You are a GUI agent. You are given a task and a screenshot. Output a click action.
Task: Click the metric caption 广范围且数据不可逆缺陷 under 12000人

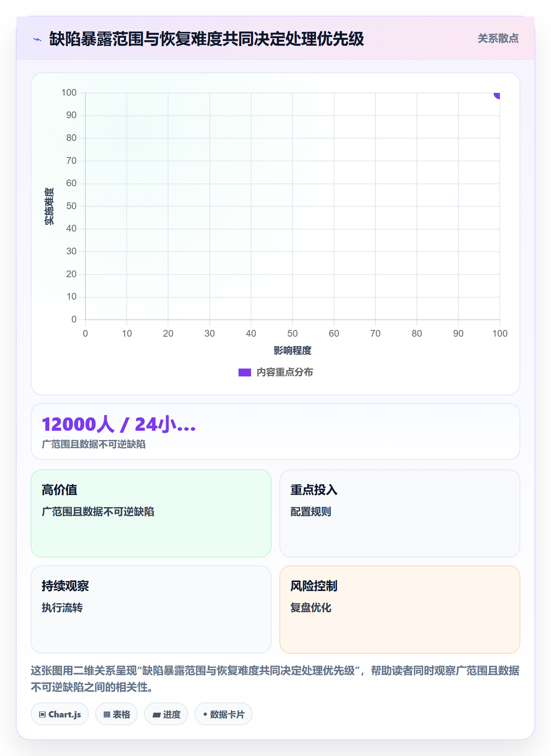click(x=94, y=445)
